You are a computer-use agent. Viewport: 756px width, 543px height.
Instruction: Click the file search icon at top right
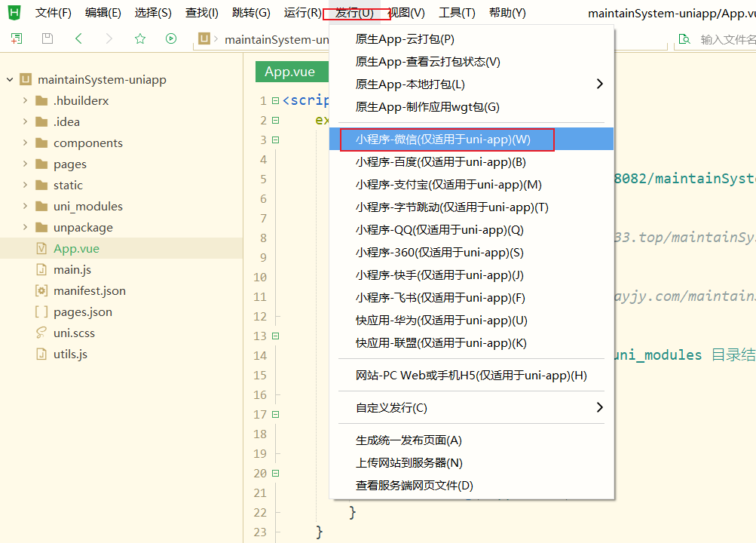pos(684,39)
